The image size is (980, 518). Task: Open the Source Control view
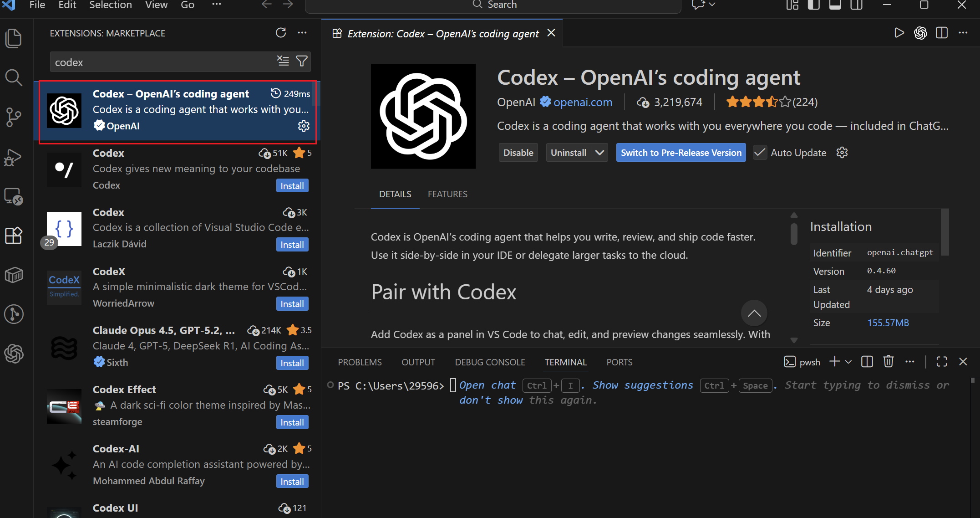14,117
